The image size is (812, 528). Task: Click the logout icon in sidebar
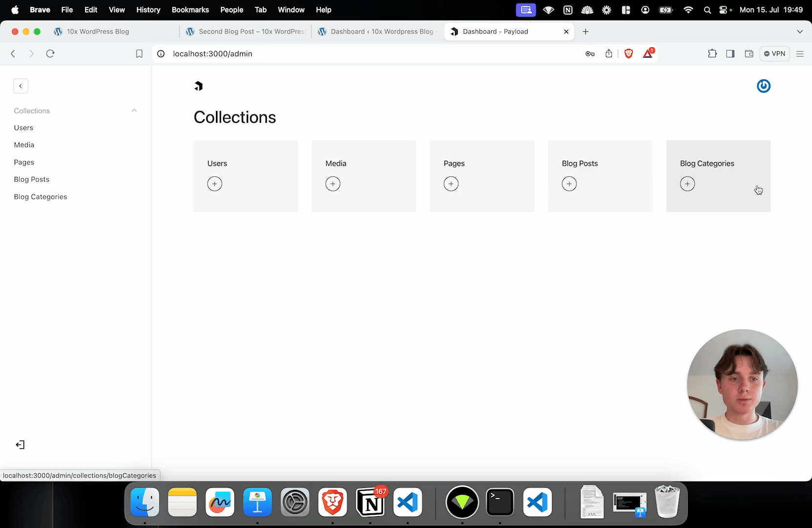tap(20, 445)
